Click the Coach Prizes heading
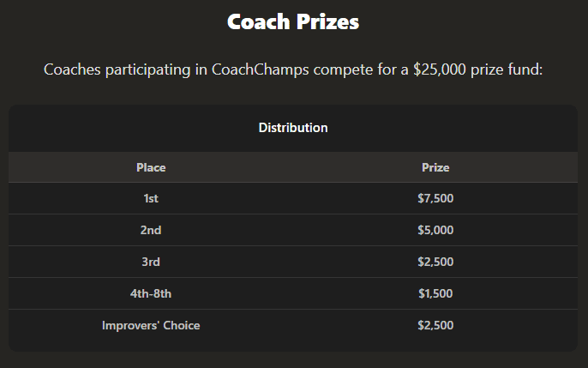This screenshot has height=368, width=588. 293,22
